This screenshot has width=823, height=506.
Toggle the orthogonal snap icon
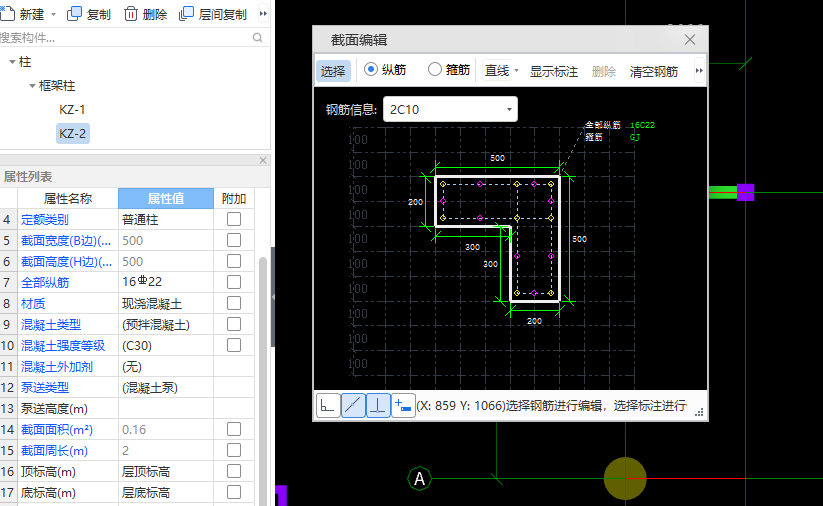328,406
